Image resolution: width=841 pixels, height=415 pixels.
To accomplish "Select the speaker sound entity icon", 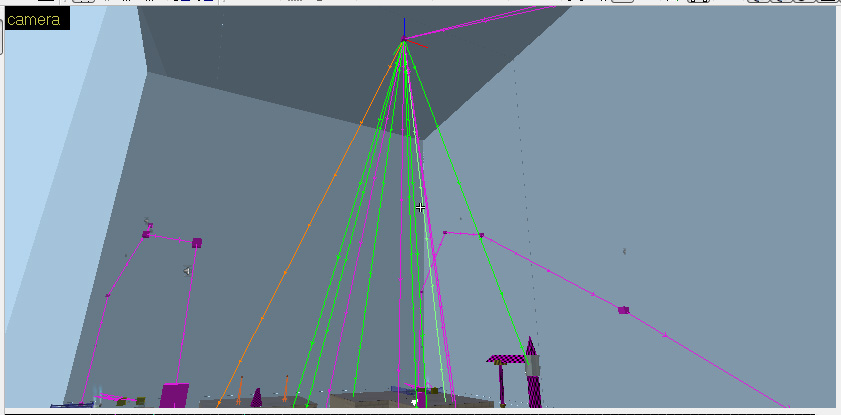I will tap(187, 271).
